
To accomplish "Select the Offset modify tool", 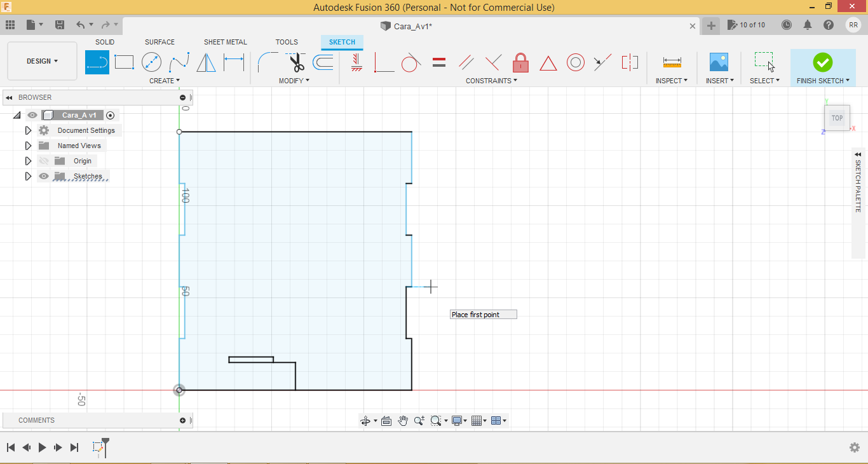I will click(323, 62).
